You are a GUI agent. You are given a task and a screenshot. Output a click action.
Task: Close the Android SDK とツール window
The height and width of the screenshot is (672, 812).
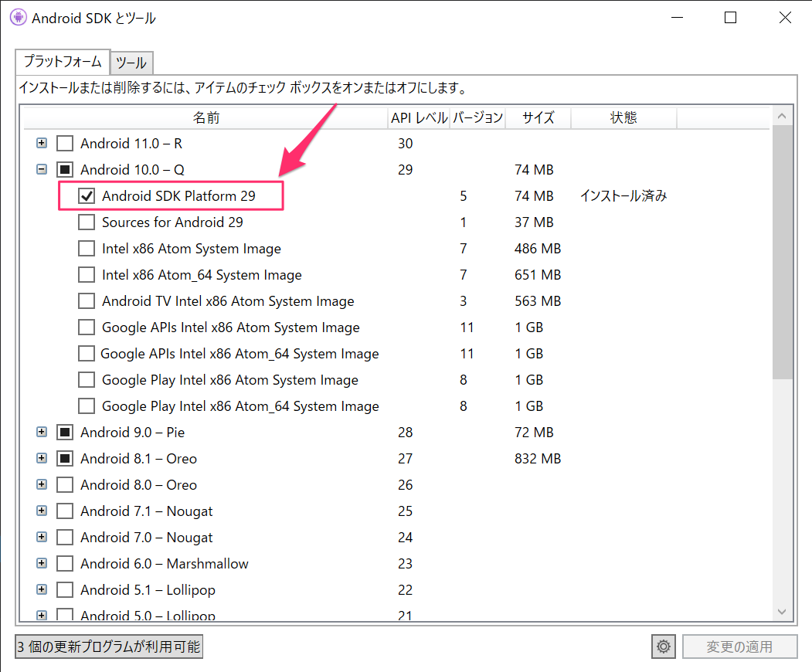click(x=785, y=18)
